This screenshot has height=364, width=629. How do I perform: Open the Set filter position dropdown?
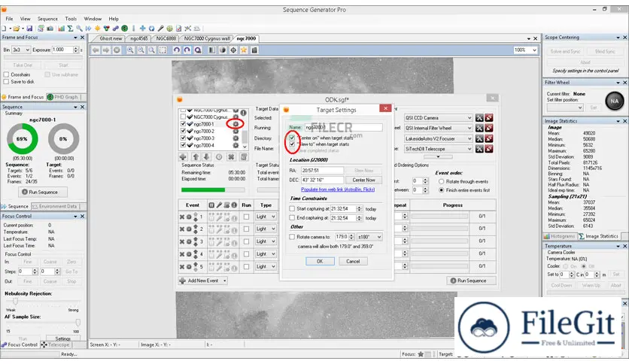(x=565, y=108)
